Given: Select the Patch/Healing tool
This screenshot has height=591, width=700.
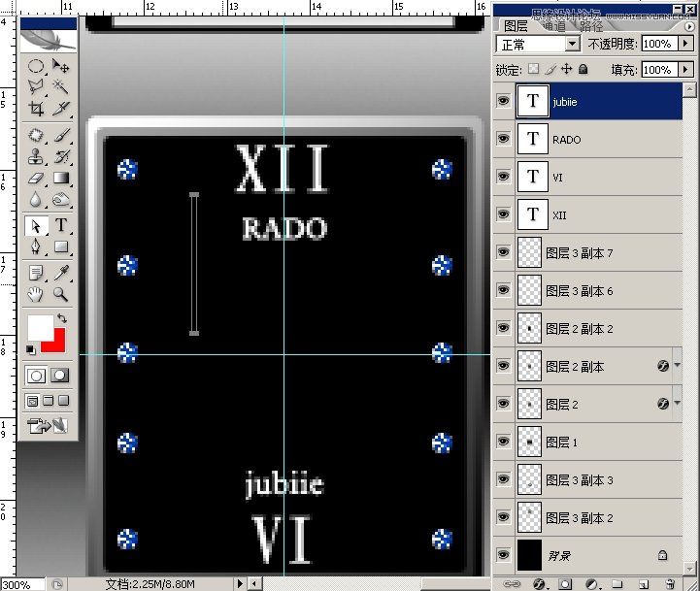Looking at the screenshot, I should coord(36,135).
